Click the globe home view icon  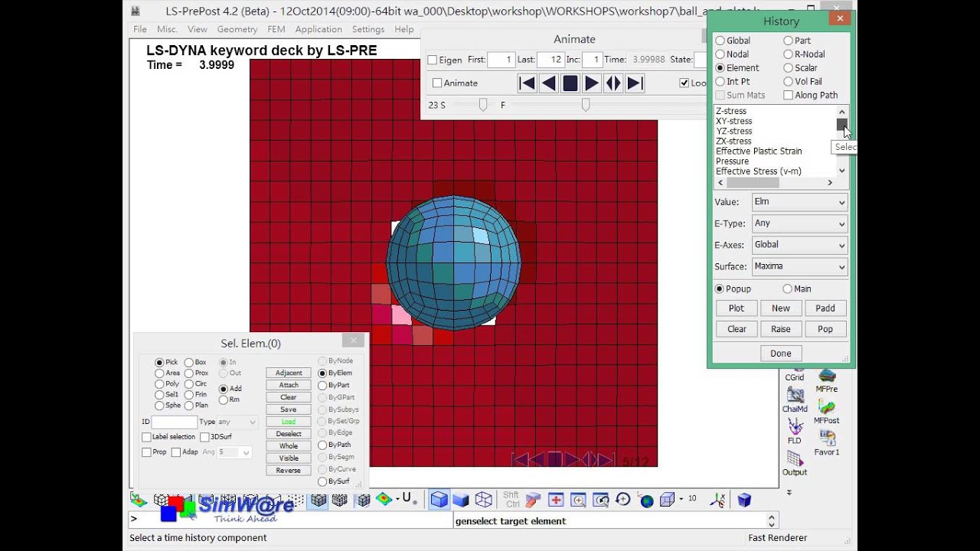coord(646,500)
